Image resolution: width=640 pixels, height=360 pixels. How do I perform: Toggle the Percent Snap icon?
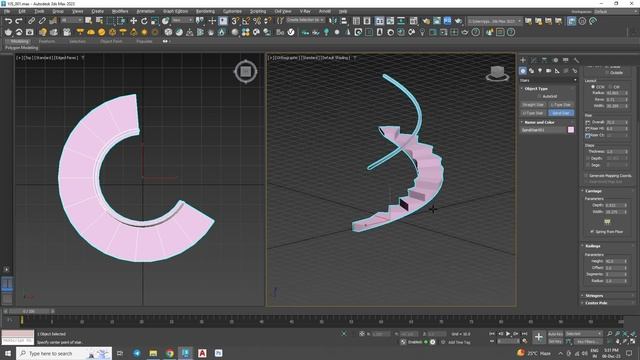point(257,21)
